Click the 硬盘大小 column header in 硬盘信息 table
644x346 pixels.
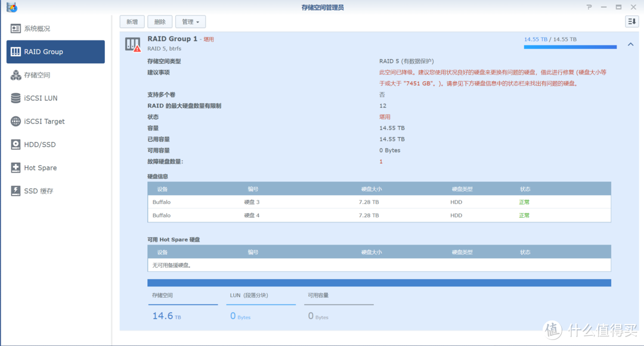(371, 189)
